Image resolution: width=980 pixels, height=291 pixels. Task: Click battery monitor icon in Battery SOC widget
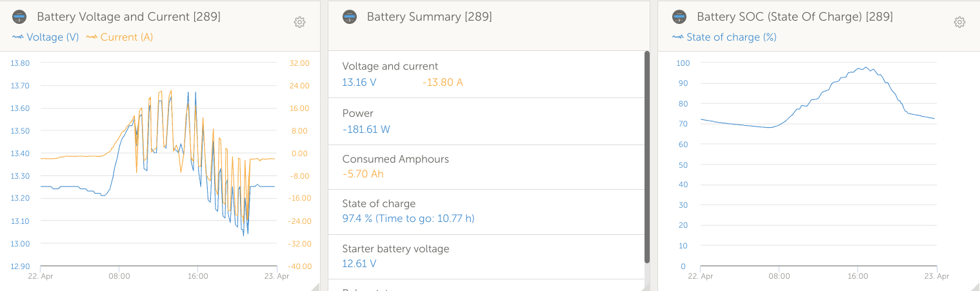coord(679,17)
